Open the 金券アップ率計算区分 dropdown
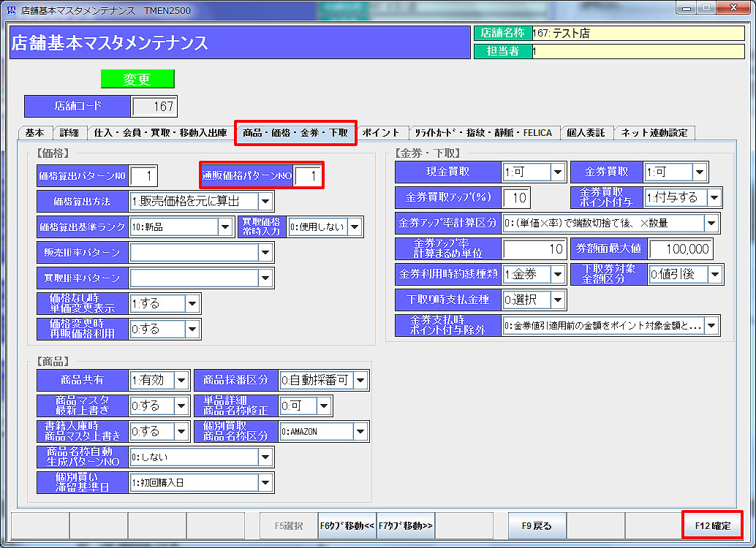Screen dimensions: 756x548 coord(711,223)
